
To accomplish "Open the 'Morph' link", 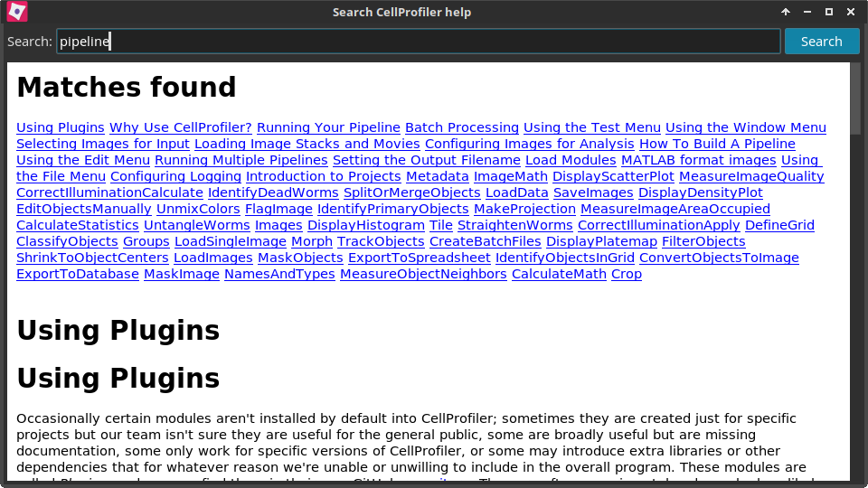I will pos(312,242).
